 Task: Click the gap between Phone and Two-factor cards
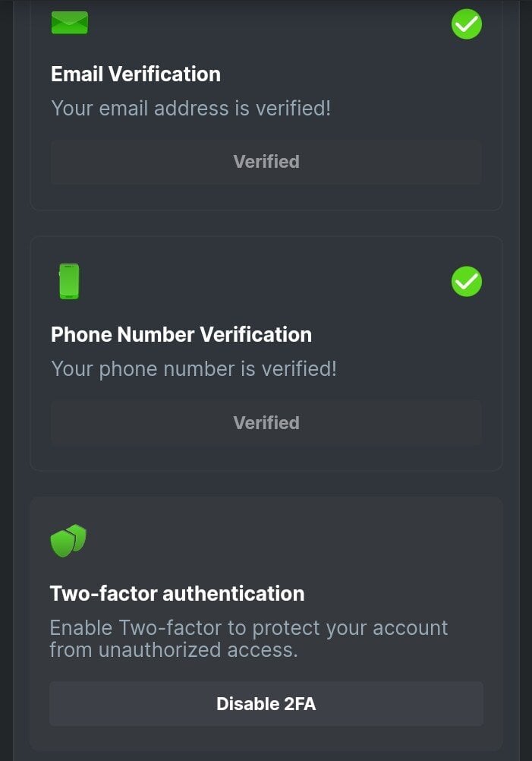click(x=266, y=484)
